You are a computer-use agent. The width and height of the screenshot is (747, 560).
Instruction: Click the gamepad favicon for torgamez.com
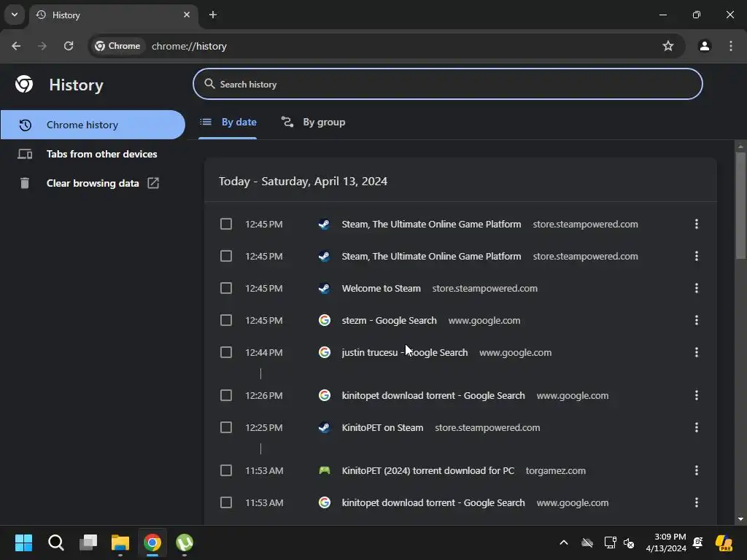pos(325,470)
